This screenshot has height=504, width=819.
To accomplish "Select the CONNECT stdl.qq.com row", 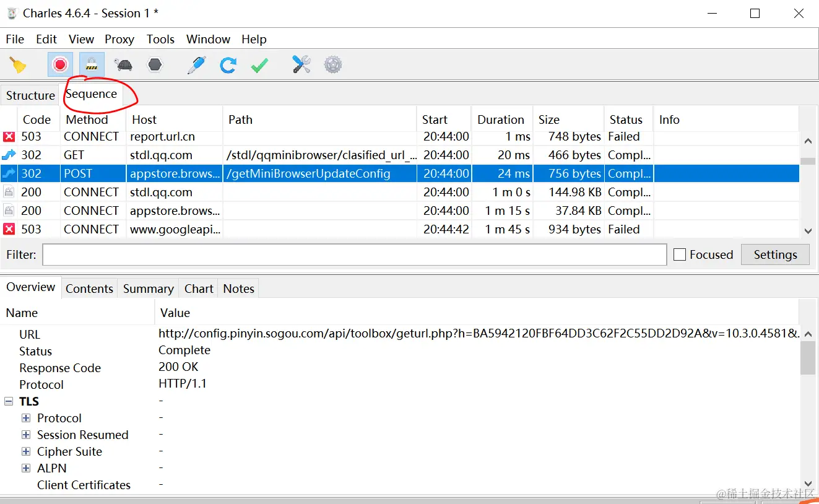I will [x=400, y=192].
